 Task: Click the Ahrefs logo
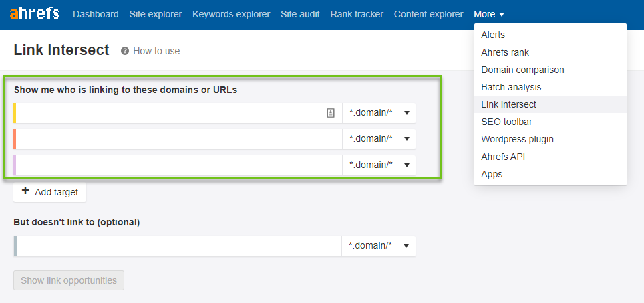[x=35, y=14]
